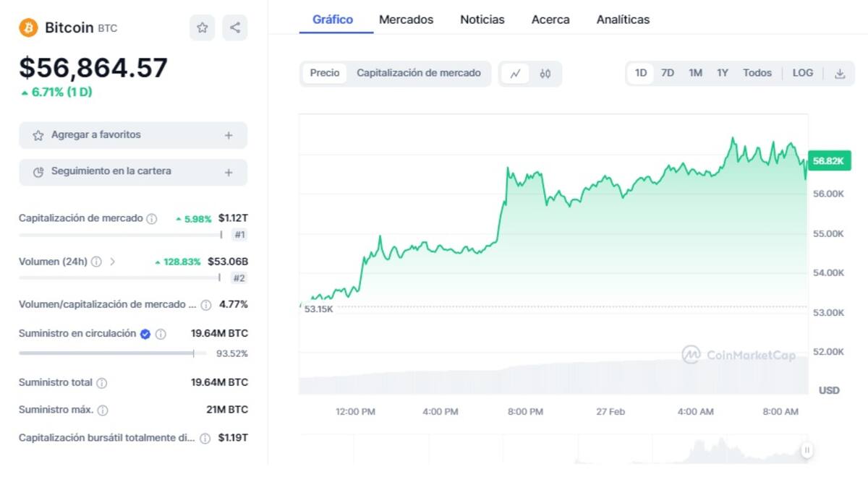868x482 pixels.
Task: Select the 7D time range
Action: (668, 73)
